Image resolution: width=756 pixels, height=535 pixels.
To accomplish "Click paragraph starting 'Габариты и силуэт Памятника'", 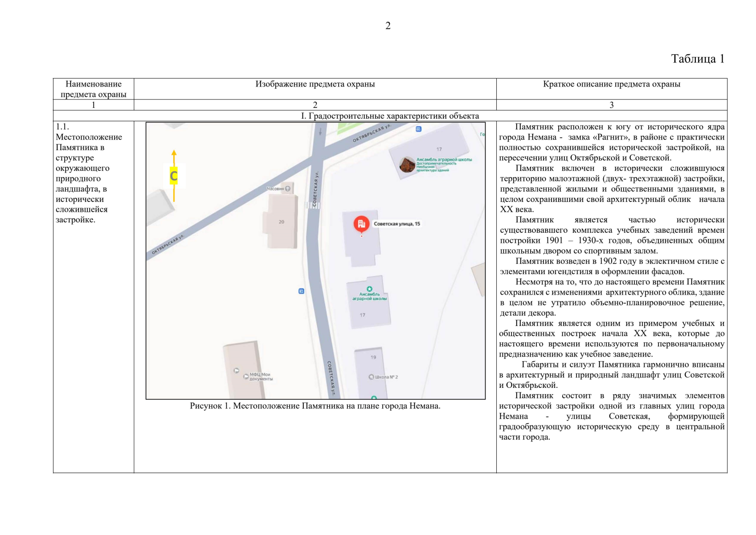I will coord(612,374).
